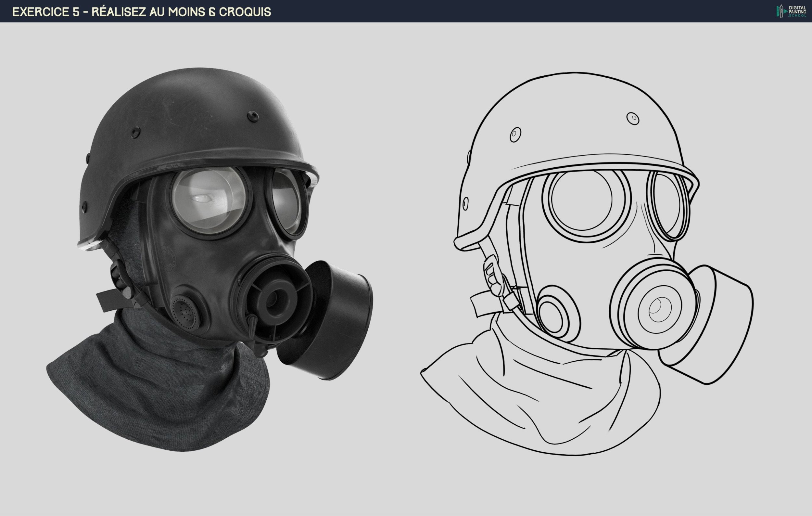Click the sketched helmet's upper-left rivet

point(515,134)
